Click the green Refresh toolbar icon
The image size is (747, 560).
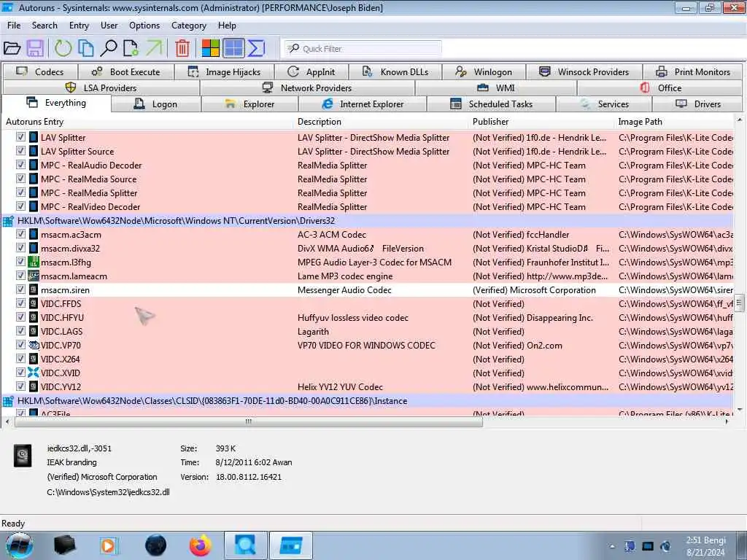(63, 48)
